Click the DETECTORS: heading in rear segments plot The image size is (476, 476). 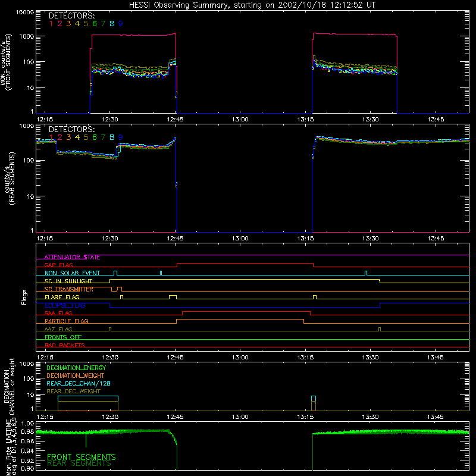[x=71, y=129]
